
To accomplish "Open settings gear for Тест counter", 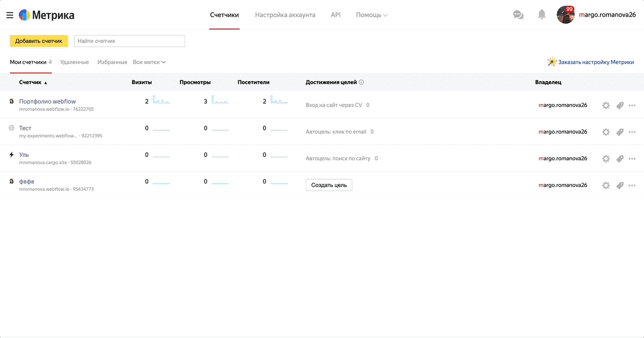I will [x=606, y=132].
